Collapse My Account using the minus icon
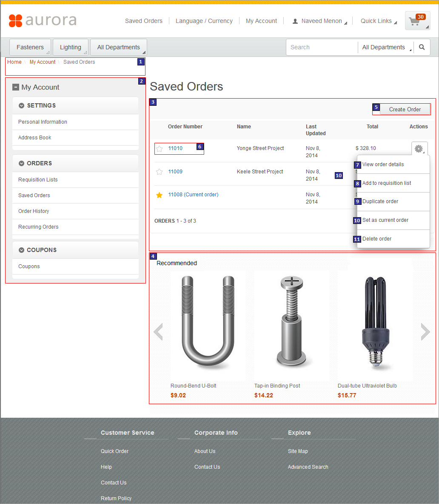 pos(16,88)
